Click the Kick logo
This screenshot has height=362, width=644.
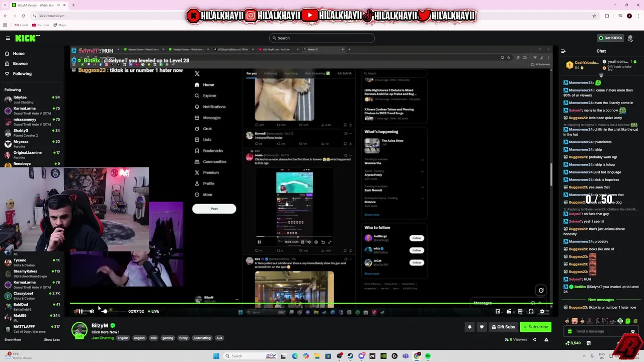[x=27, y=38]
